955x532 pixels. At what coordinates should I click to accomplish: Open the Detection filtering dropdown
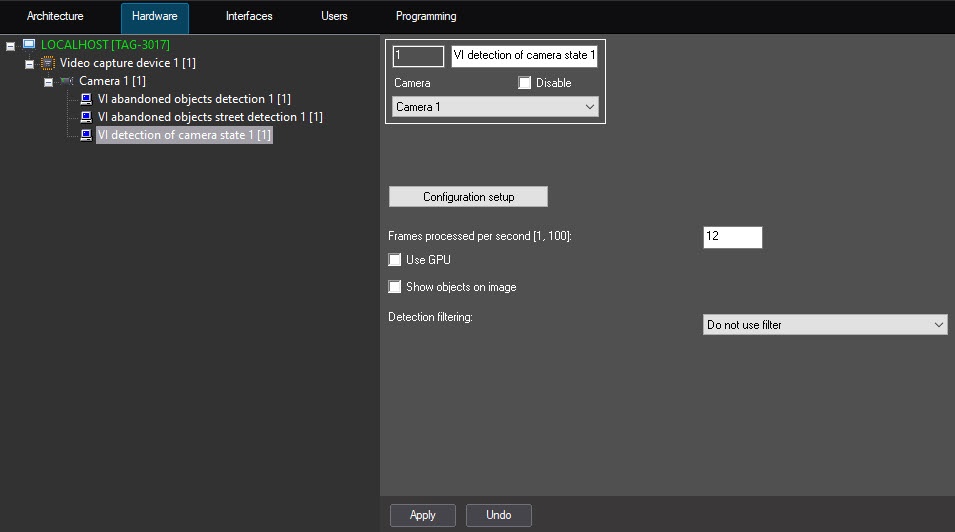pyautogui.click(x=825, y=325)
